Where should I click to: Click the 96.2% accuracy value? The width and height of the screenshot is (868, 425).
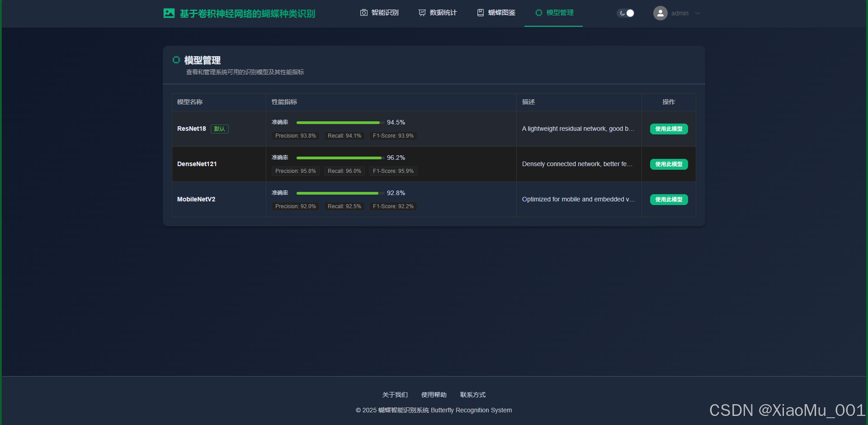pyautogui.click(x=396, y=158)
